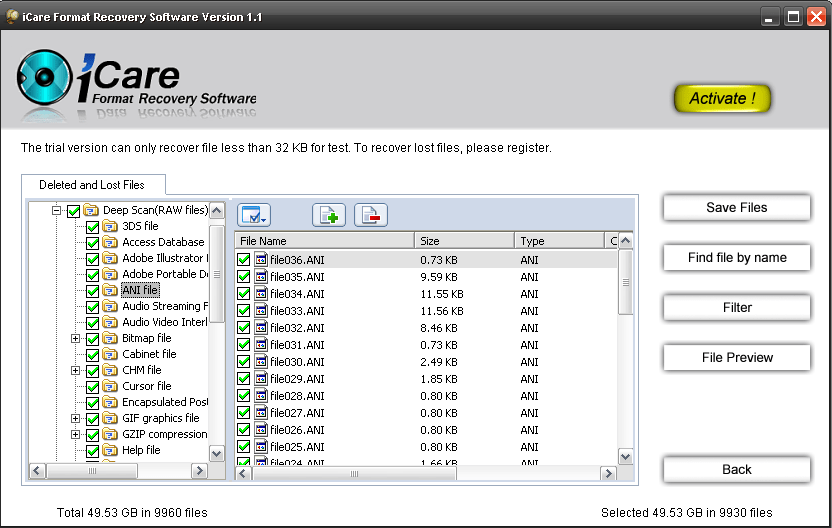
Task: Expand the GZIP compression tree node
Action: 75,435
